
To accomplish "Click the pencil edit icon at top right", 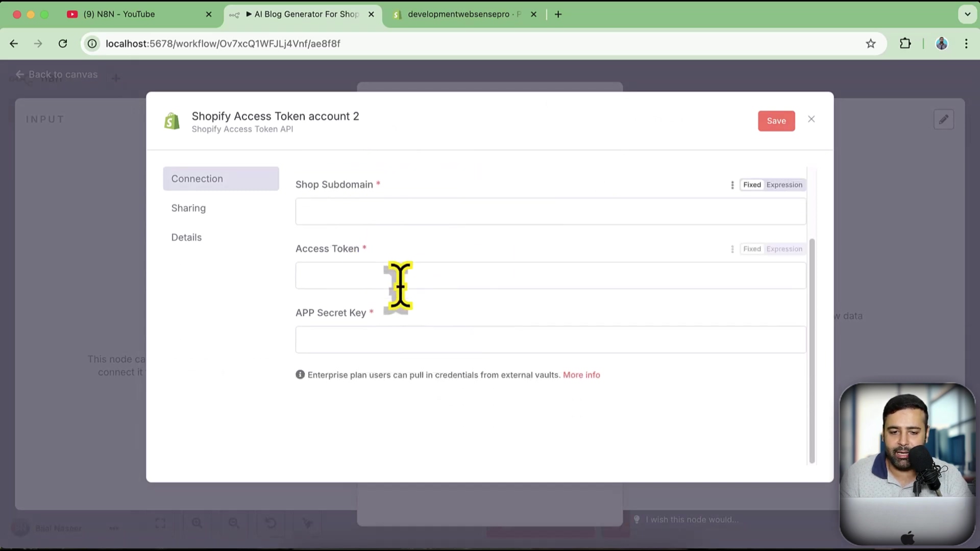I will click(x=943, y=120).
